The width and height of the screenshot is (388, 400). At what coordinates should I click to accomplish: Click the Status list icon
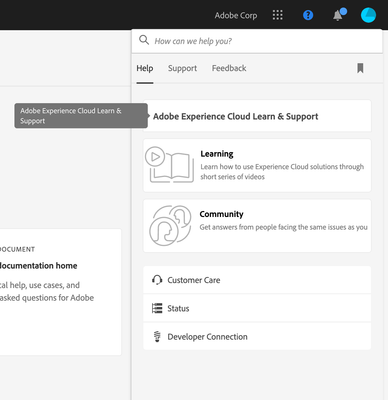click(x=157, y=308)
